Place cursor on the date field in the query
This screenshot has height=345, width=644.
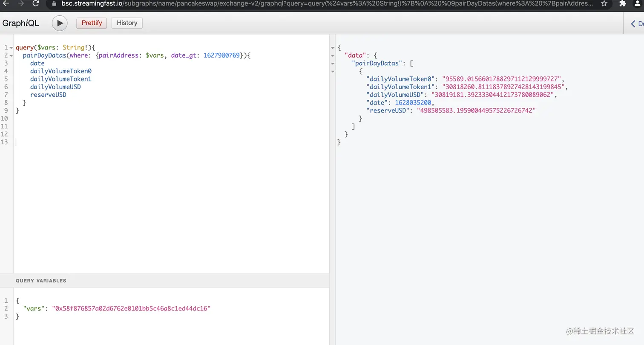tap(37, 63)
